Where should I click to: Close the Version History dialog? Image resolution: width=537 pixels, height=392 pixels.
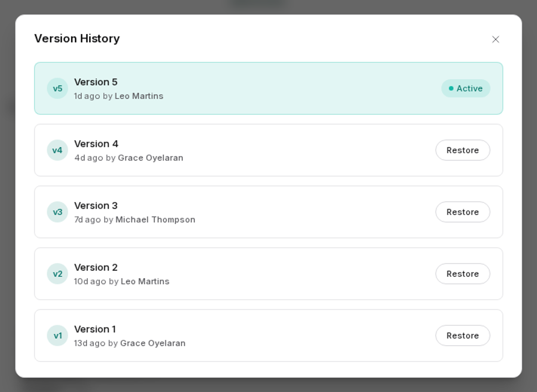click(495, 39)
